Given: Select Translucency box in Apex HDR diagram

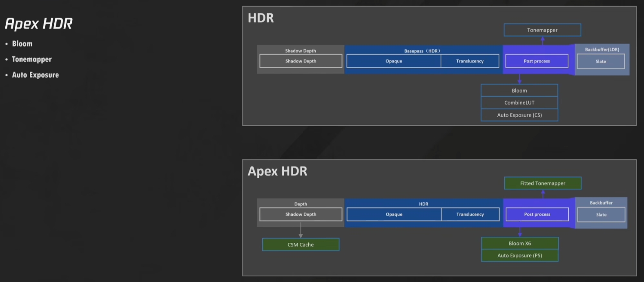Looking at the screenshot, I should pyautogui.click(x=470, y=214).
